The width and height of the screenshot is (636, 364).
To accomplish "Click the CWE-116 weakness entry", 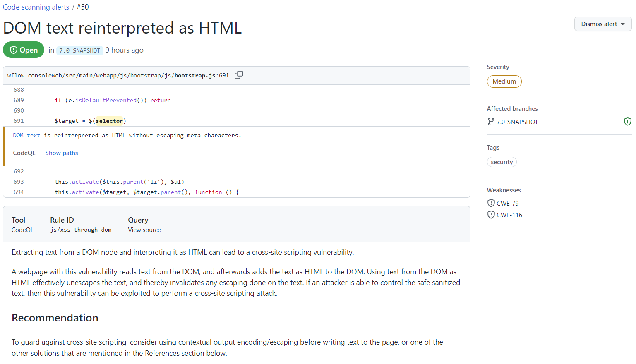I will (509, 215).
